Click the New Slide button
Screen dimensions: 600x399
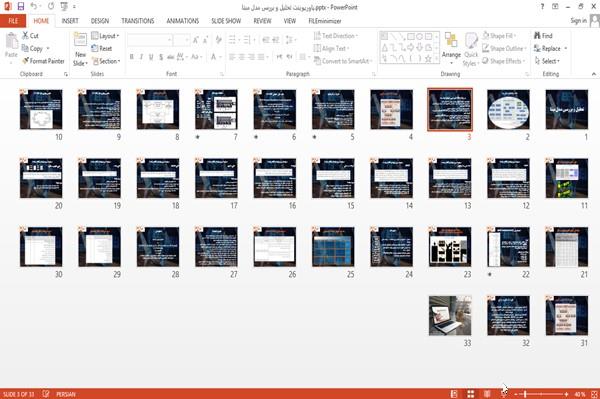pyautogui.click(x=80, y=49)
